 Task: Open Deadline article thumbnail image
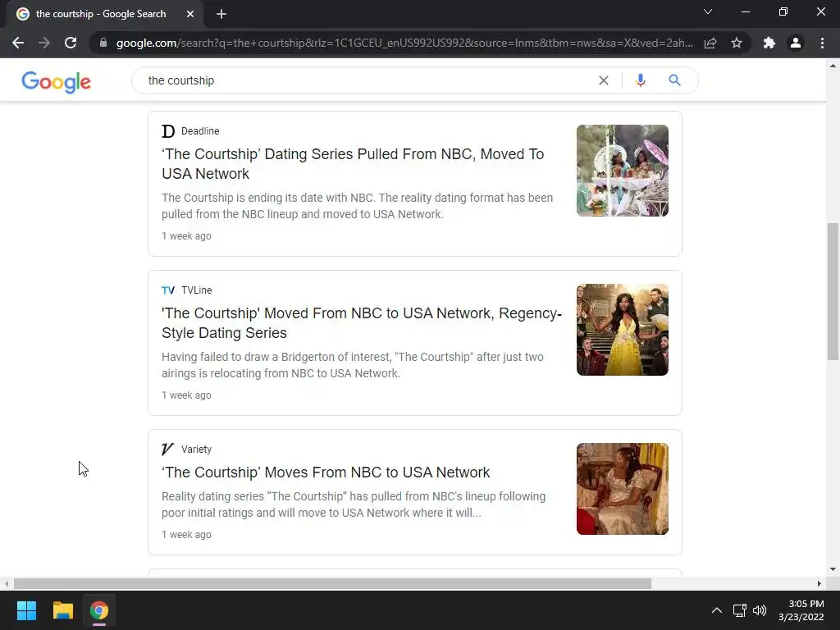pos(623,171)
